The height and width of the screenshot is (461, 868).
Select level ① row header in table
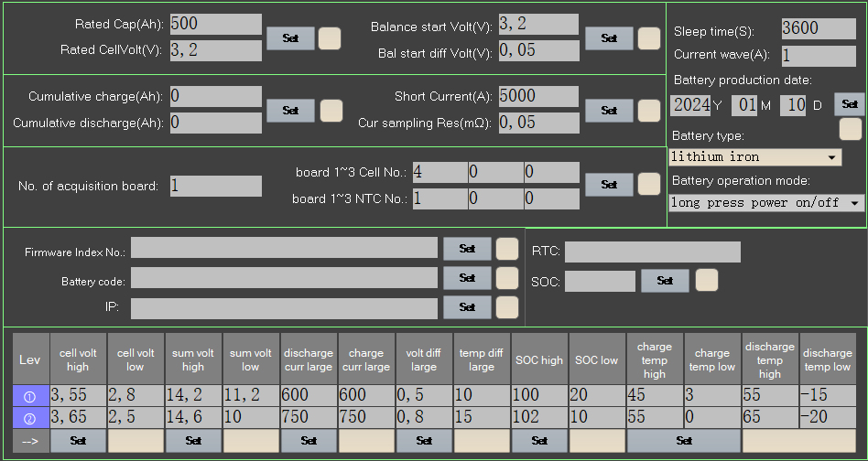coord(29,395)
